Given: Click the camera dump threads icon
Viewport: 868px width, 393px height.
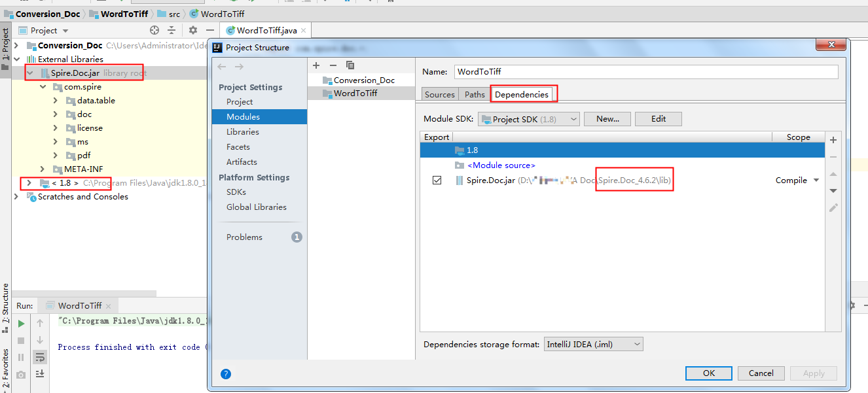Looking at the screenshot, I should point(21,374).
